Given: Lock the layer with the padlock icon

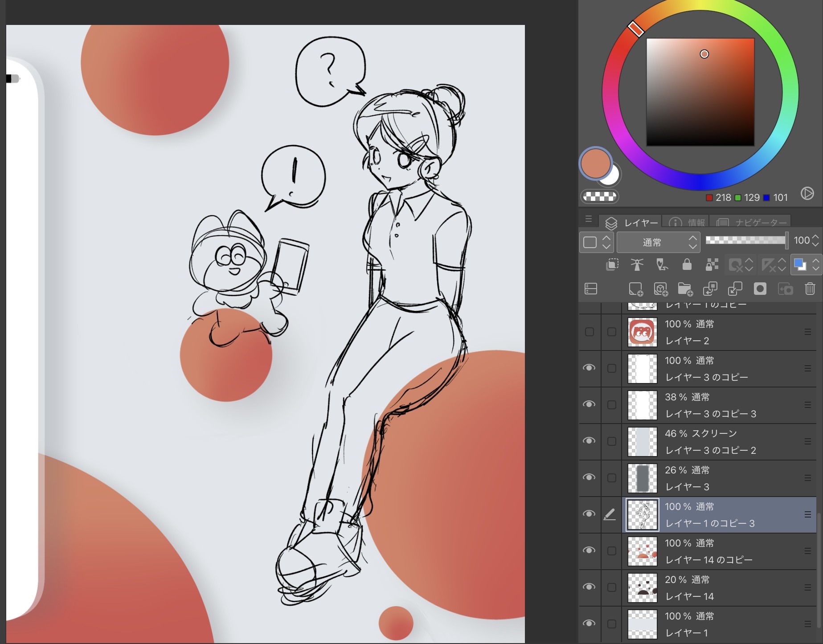Looking at the screenshot, I should [687, 265].
